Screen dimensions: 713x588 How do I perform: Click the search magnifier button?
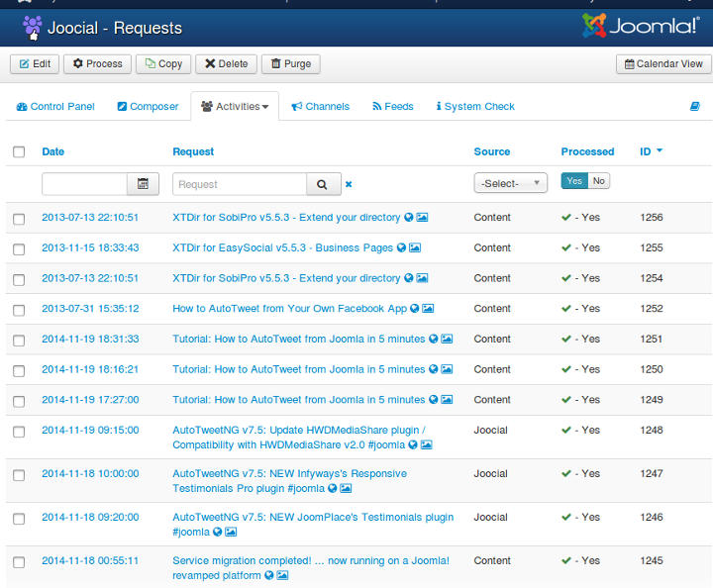pos(323,184)
